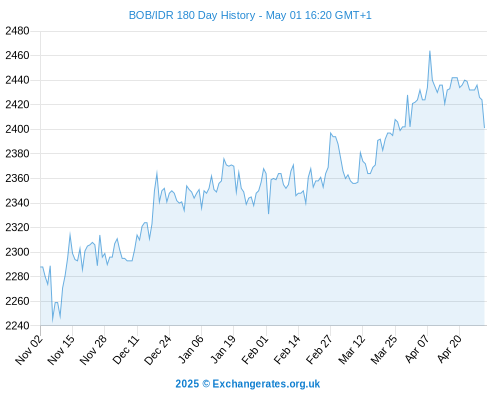Click the Exchangerates.org.uk copyright link
This screenshot has height=400, width=495.
coord(248,384)
